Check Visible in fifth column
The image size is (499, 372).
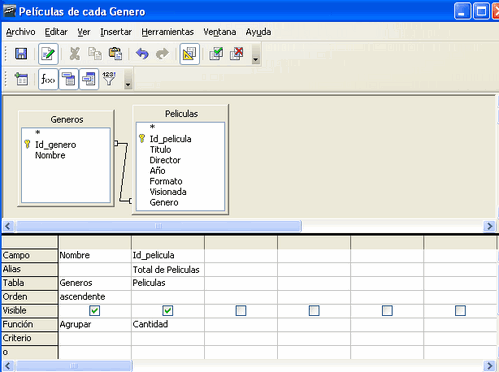coord(387,311)
